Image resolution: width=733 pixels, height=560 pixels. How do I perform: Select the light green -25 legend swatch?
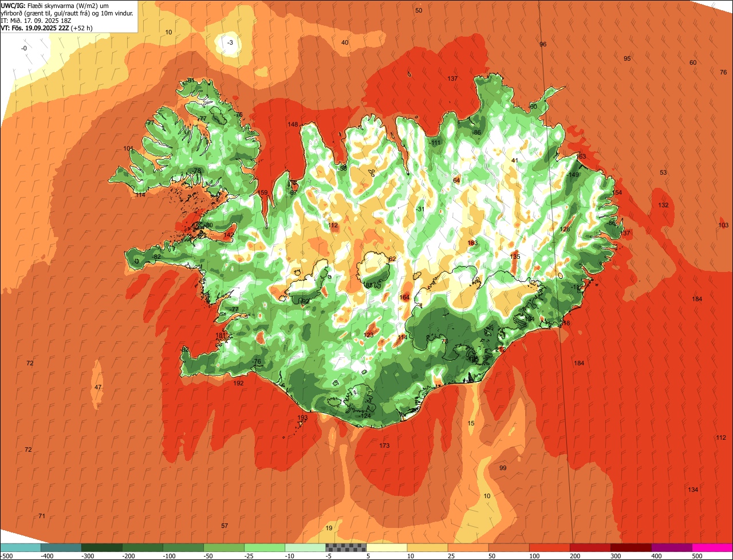(x=265, y=547)
